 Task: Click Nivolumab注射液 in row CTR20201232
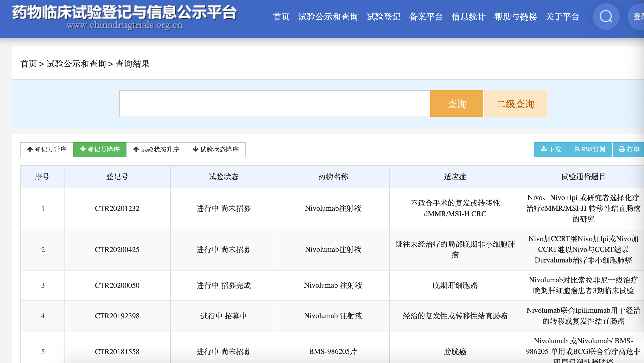coord(333,208)
